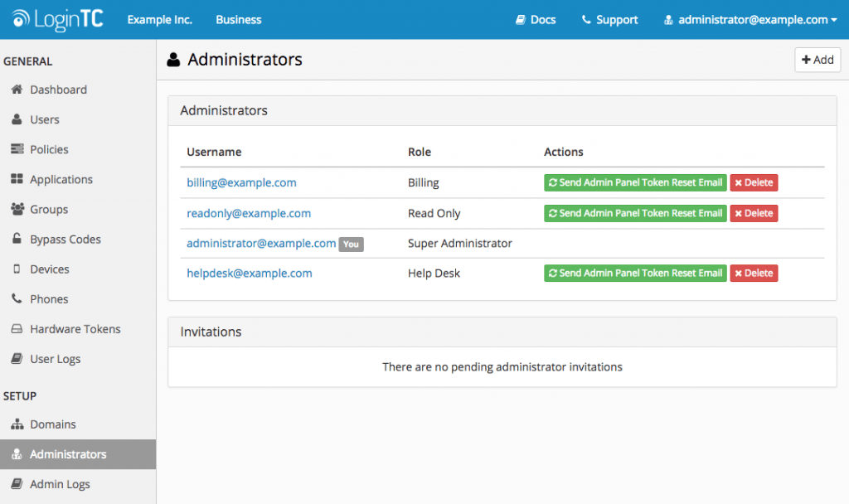Delete the helpdesk@example.com administrator
The height and width of the screenshot is (504, 849).
[x=753, y=273]
